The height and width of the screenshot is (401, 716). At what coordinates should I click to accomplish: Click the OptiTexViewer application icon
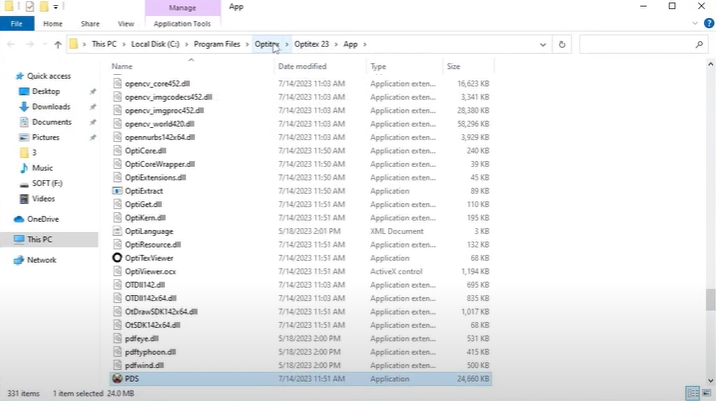tap(117, 258)
